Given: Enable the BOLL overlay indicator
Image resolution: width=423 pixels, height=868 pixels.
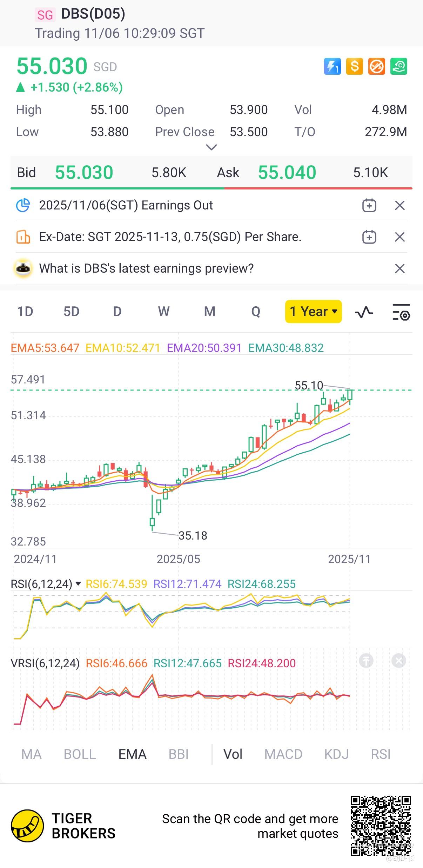Looking at the screenshot, I should click(x=80, y=754).
